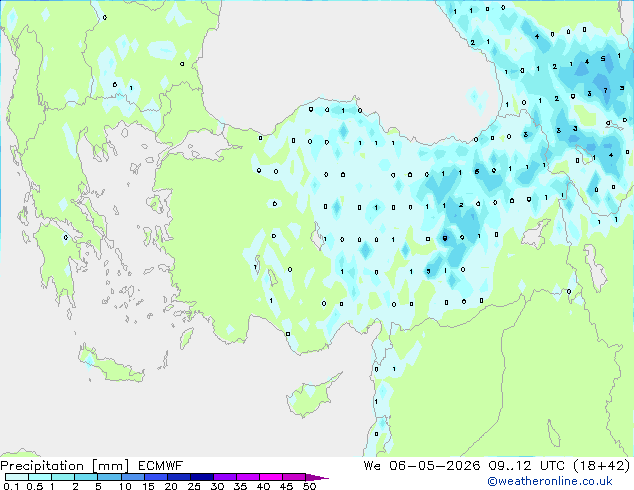Click the island of Crete on the map
634x490 pixels.
(x=111, y=366)
